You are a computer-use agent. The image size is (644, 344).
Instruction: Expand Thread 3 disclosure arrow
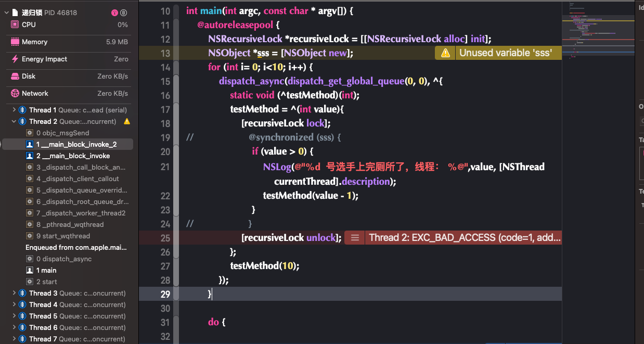tap(14, 293)
